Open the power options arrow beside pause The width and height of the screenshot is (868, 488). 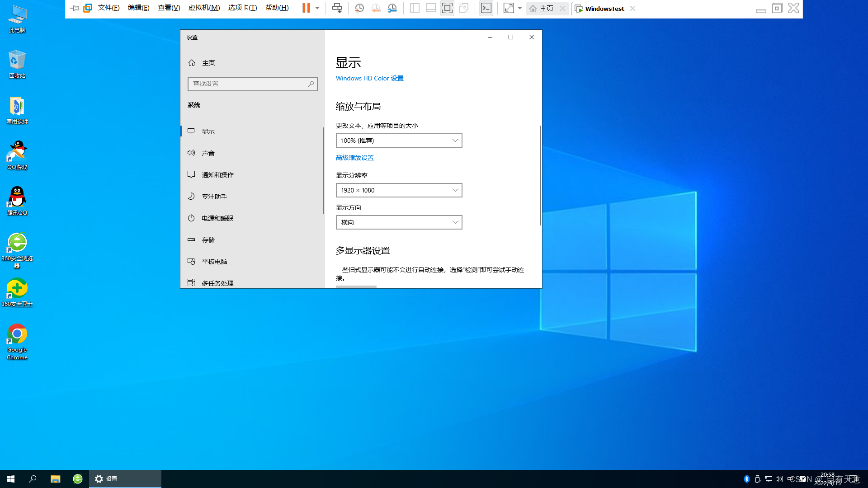[317, 8]
